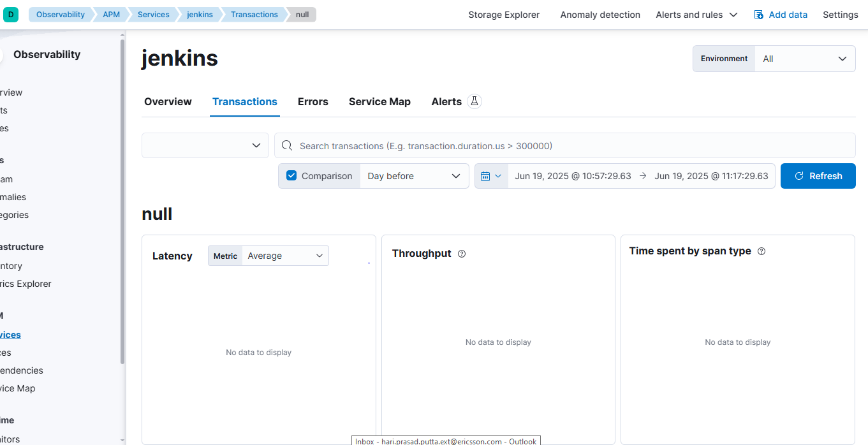Screen dimensions: 868x445
Task: Open the empty transaction type dropdown
Action: pos(205,145)
